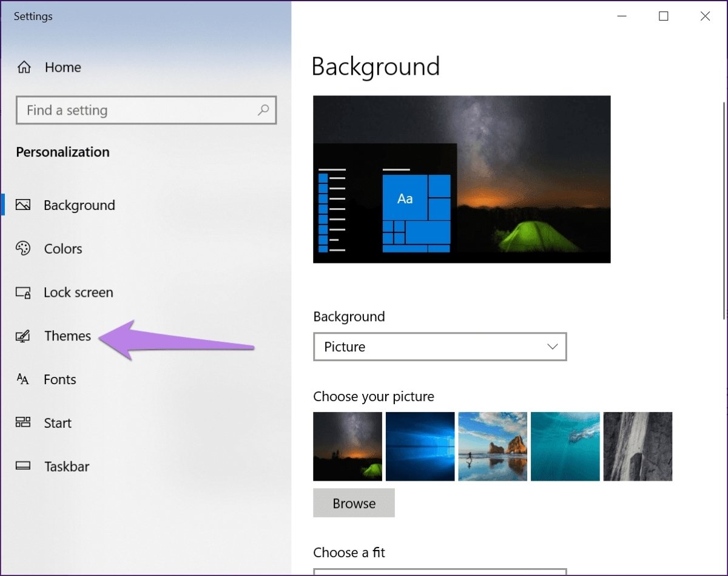Click the Taskbar bar icon

point(23,466)
